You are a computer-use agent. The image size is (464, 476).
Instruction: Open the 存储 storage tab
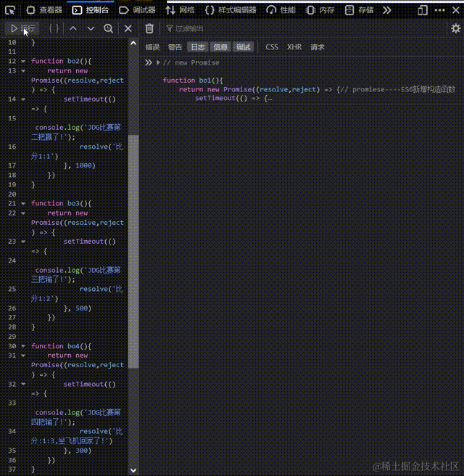tap(360, 10)
